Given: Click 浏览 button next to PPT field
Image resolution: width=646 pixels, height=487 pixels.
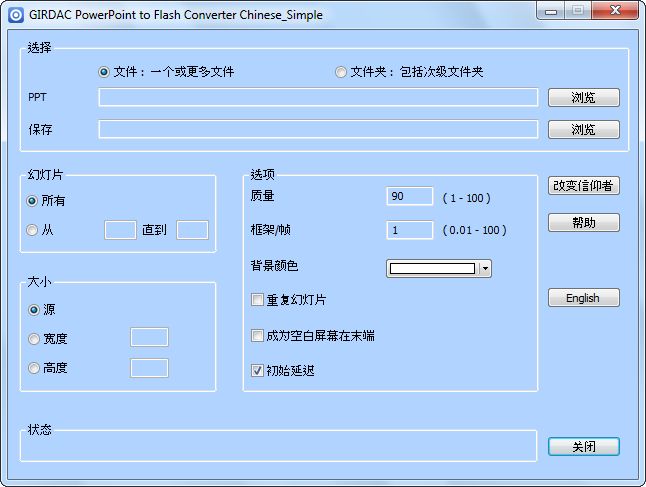Looking at the screenshot, I should (x=584, y=97).
